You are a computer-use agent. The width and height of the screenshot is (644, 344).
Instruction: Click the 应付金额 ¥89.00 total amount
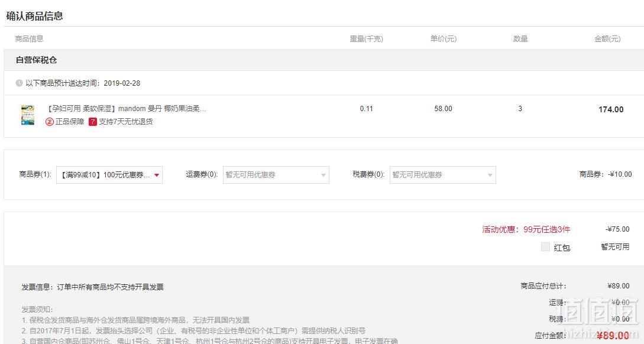(x=613, y=335)
